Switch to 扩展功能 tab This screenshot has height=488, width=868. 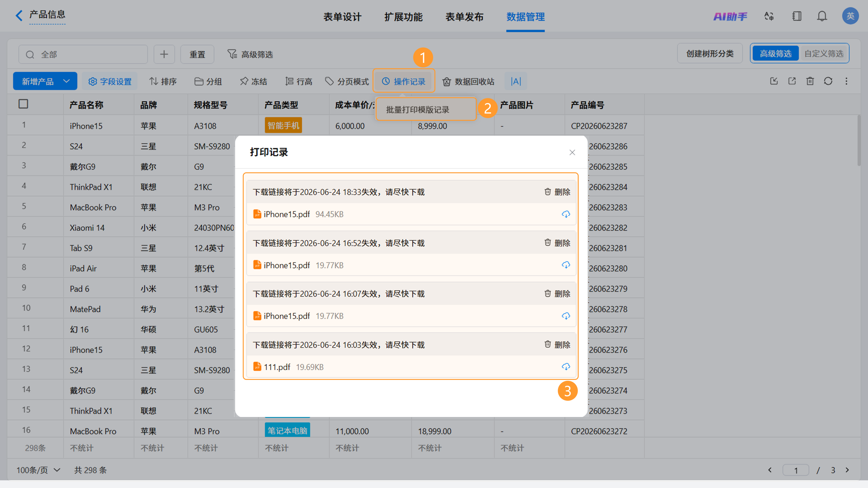tap(403, 17)
